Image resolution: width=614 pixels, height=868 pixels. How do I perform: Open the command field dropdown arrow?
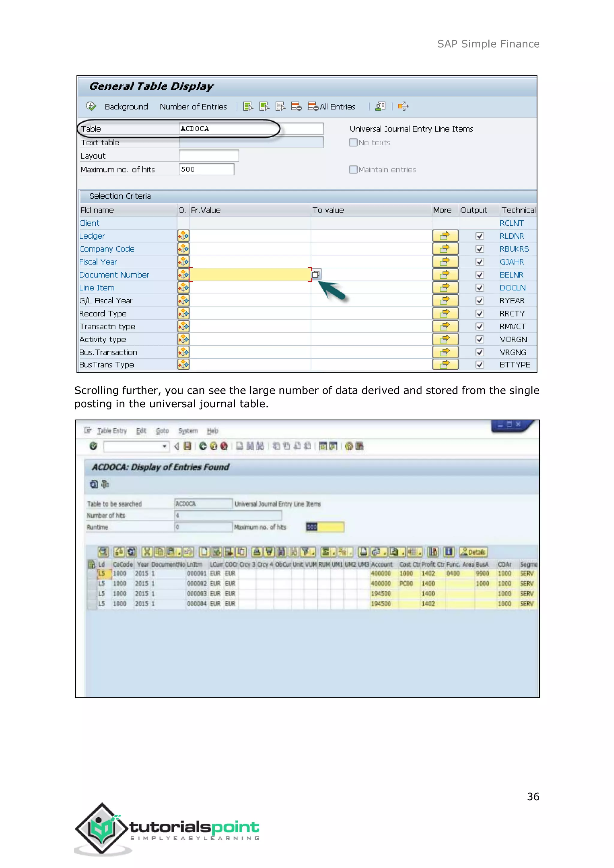[x=165, y=446]
